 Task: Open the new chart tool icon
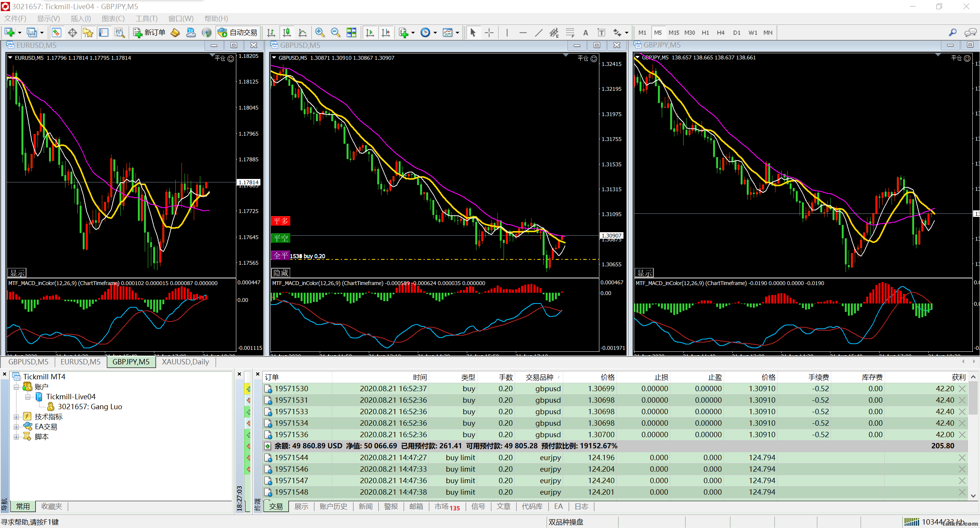(x=10, y=33)
